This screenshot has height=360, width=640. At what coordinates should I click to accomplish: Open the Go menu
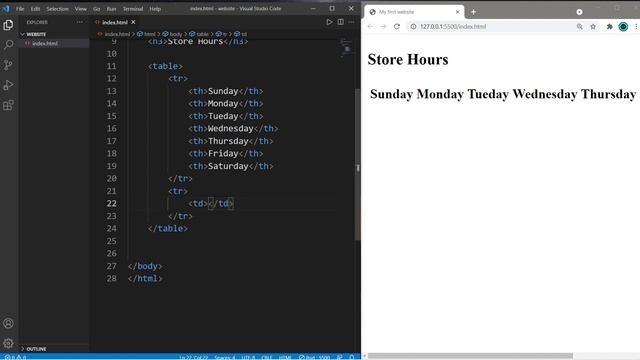[x=96, y=9]
